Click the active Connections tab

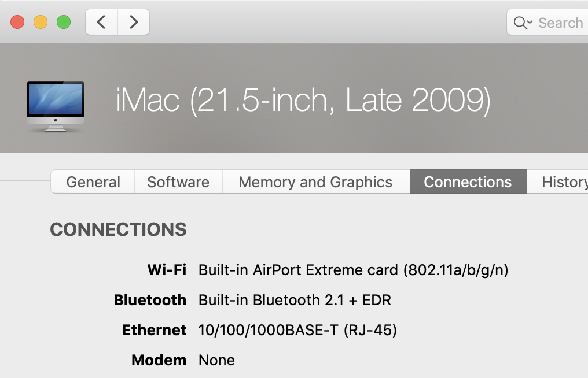(468, 182)
